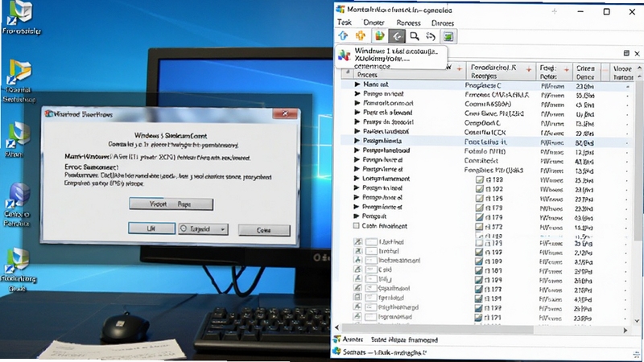Image resolution: width=644 pixels, height=362 pixels.
Task: Click the Feeg Pefer column header
Action: click(x=555, y=72)
